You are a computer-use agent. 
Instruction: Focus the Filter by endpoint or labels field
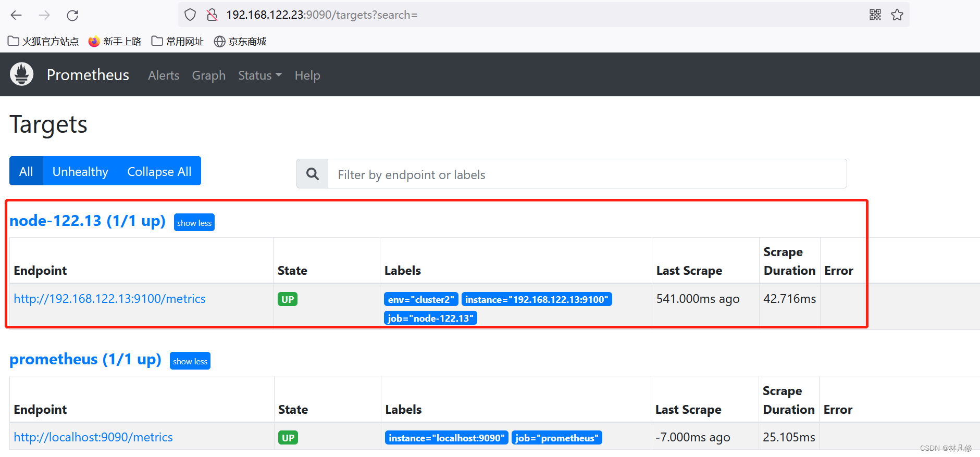587,174
